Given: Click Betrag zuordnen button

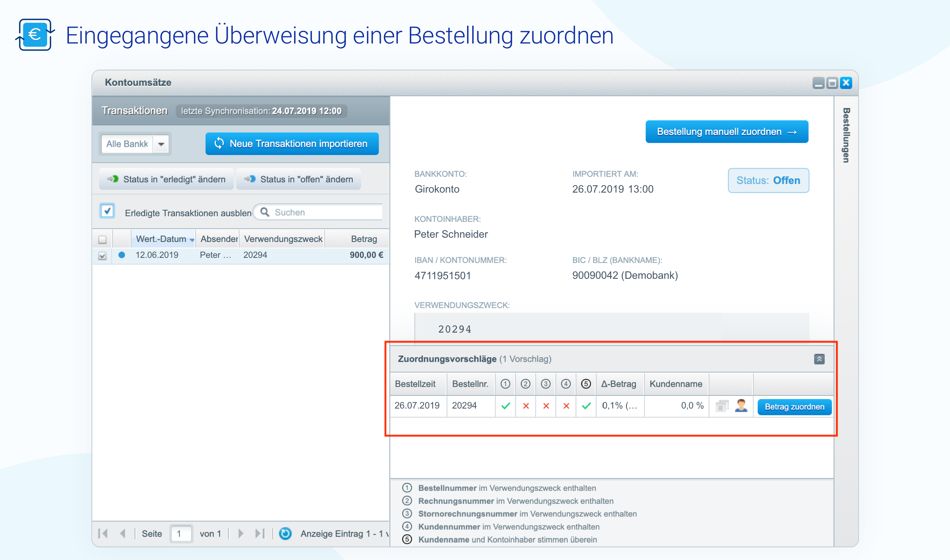Looking at the screenshot, I should pyautogui.click(x=794, y=407).
